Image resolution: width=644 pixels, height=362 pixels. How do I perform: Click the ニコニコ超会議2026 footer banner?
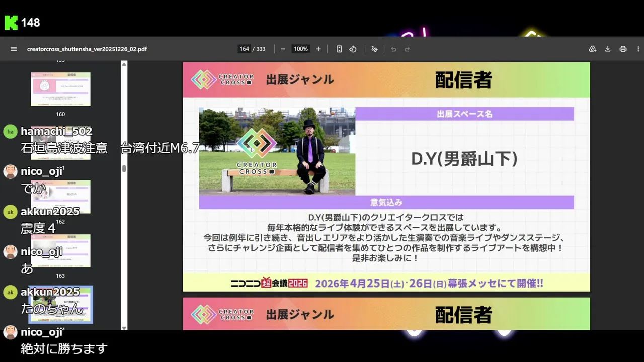(x=386, y=283)
